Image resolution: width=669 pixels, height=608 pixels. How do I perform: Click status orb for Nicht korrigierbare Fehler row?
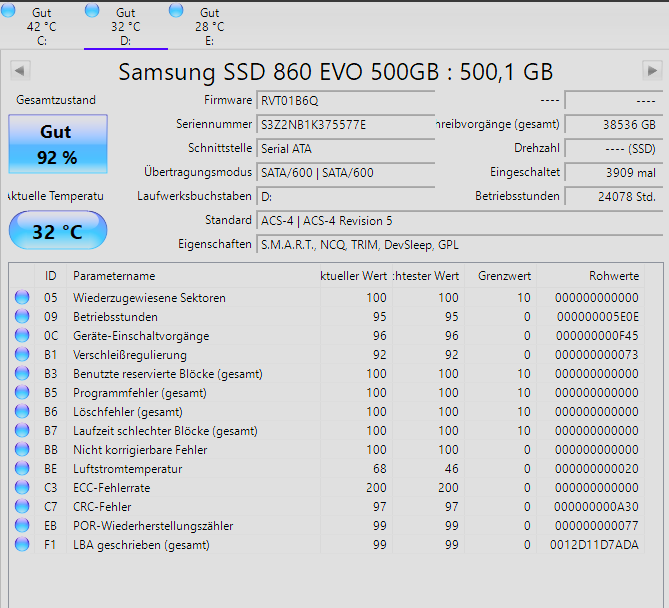coord(22,449)
